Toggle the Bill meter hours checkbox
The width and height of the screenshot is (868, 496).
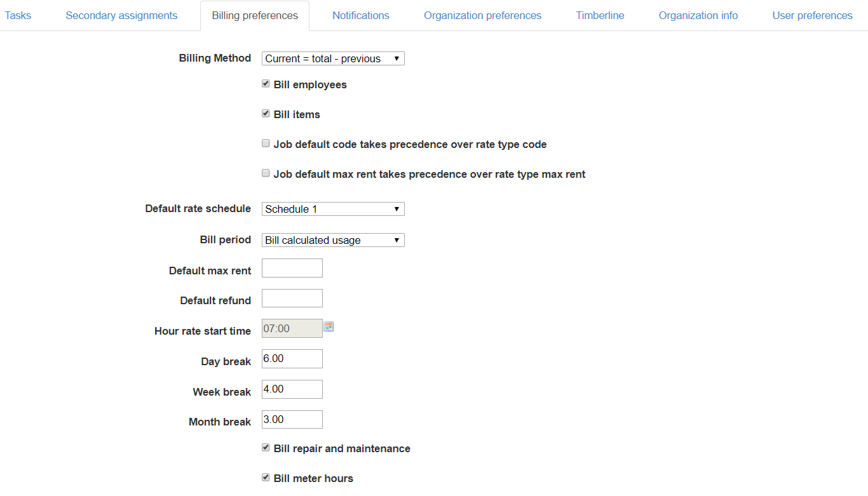(266, 478)
